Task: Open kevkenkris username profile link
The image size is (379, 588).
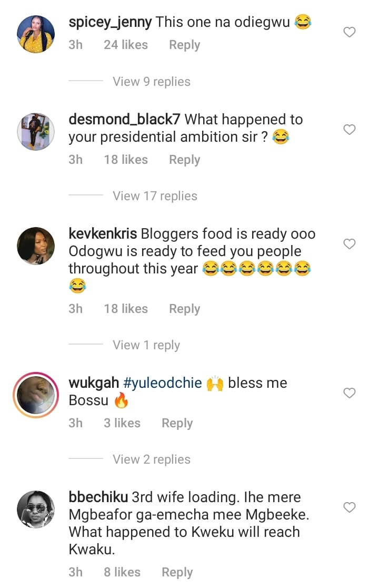Action: tap(103, 234)
